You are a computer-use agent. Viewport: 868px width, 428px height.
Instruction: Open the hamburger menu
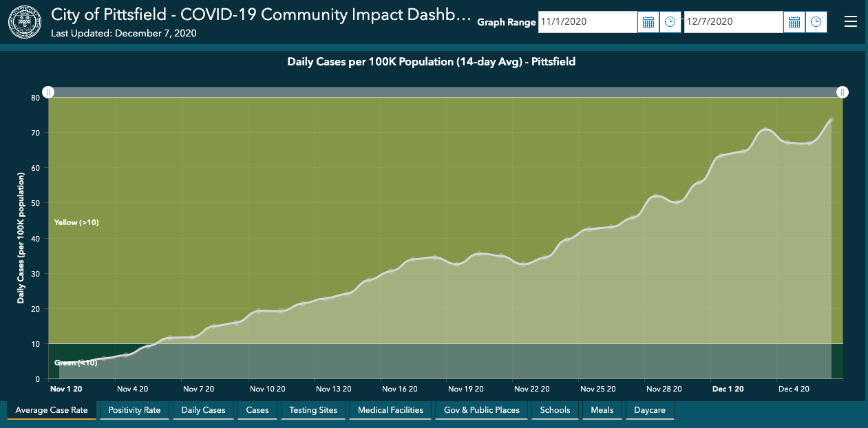(x=851, y=22)
